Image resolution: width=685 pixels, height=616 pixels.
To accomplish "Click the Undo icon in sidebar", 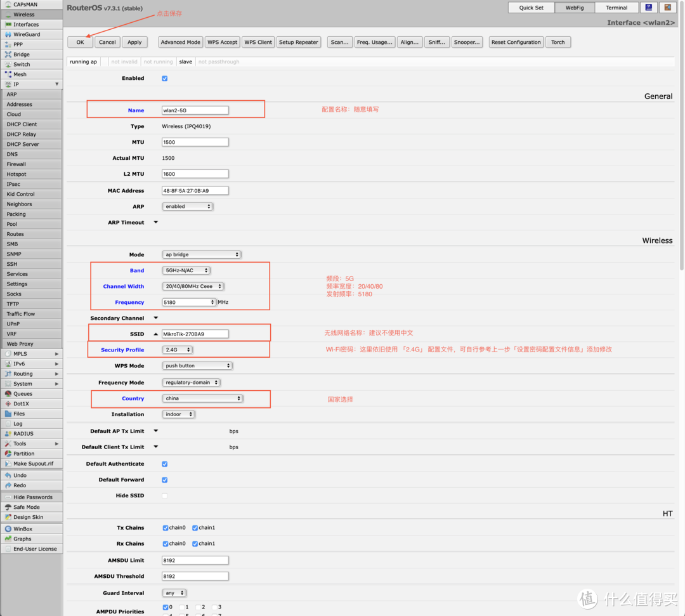I will [8, 475].
